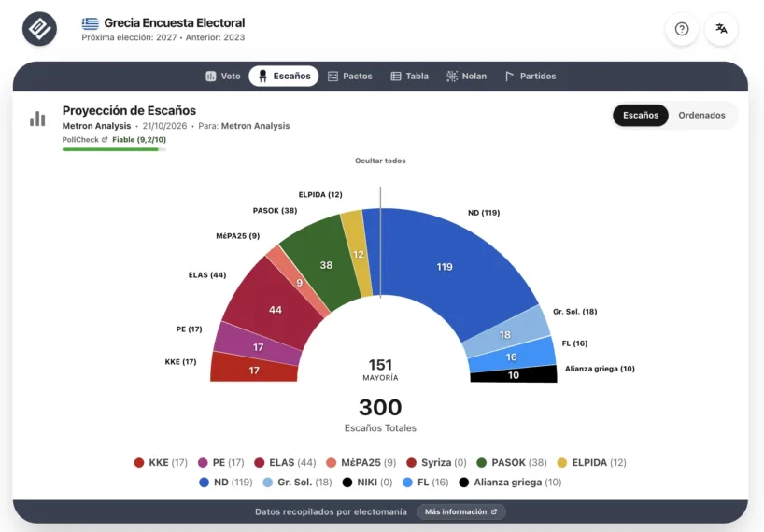The height and width of the screenshot is (532, 764).
Task: Toggle PE (17) in the legend
Action: 220,462
